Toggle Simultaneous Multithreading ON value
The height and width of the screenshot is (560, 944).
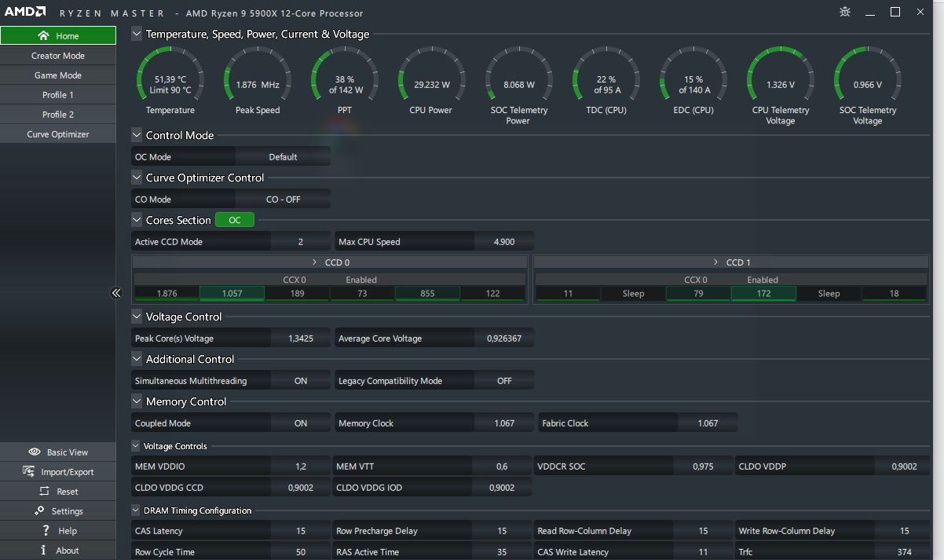click(x=301, y=381)
